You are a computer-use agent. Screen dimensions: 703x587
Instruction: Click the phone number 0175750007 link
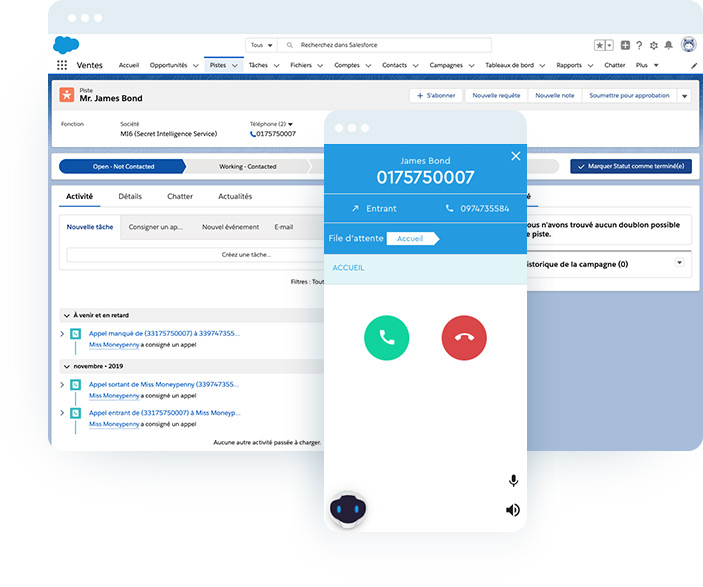point(276,134)
